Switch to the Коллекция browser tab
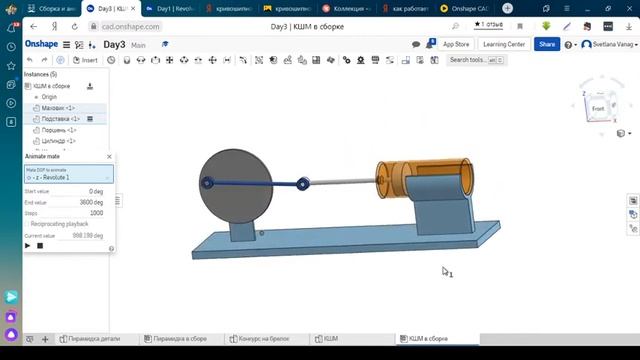 click(347, 9)
